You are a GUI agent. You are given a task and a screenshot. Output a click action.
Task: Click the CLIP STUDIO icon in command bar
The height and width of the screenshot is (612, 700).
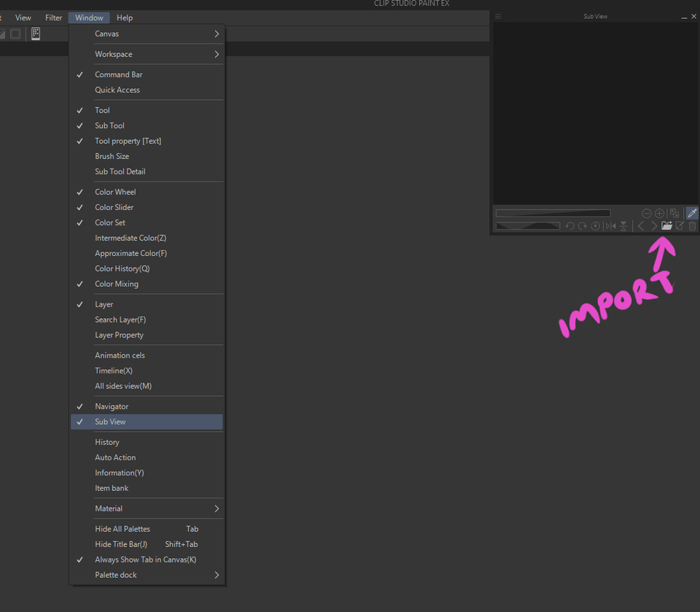tap(35, 34)
